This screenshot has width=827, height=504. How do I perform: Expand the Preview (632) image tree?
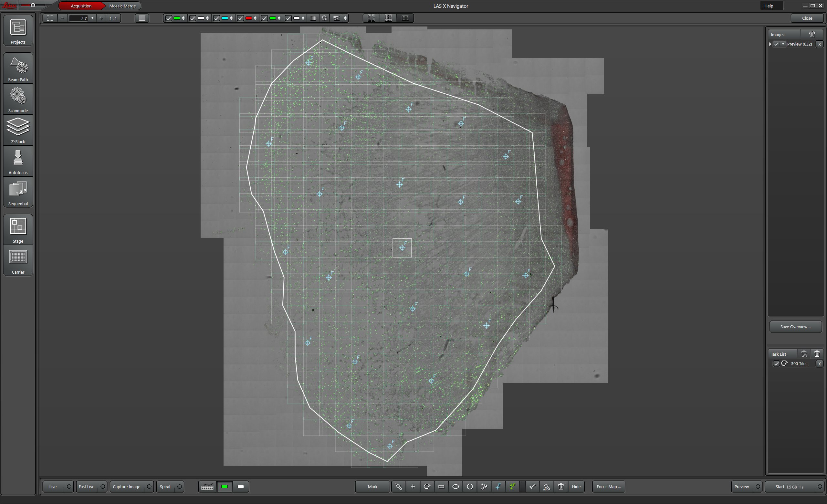point(770,44)
